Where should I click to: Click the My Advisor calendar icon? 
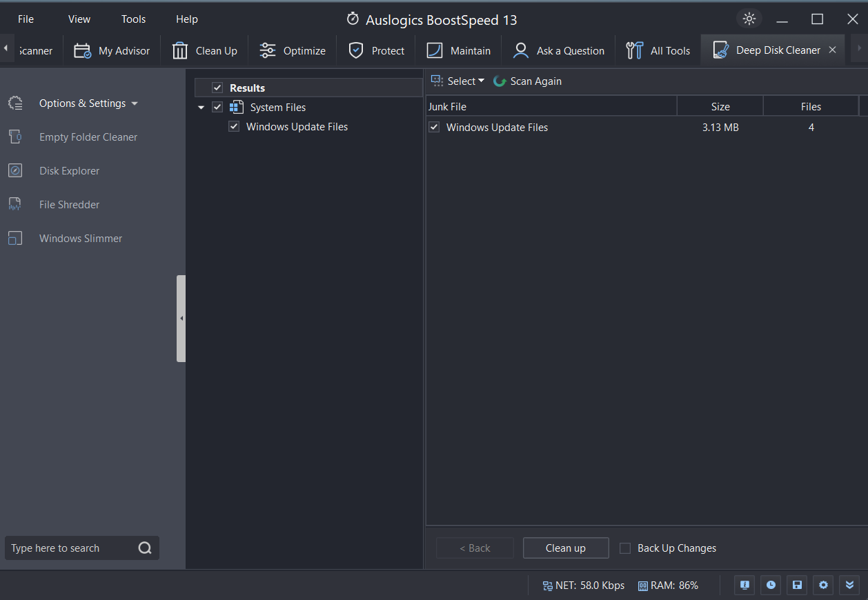click(x=83, y=50)
